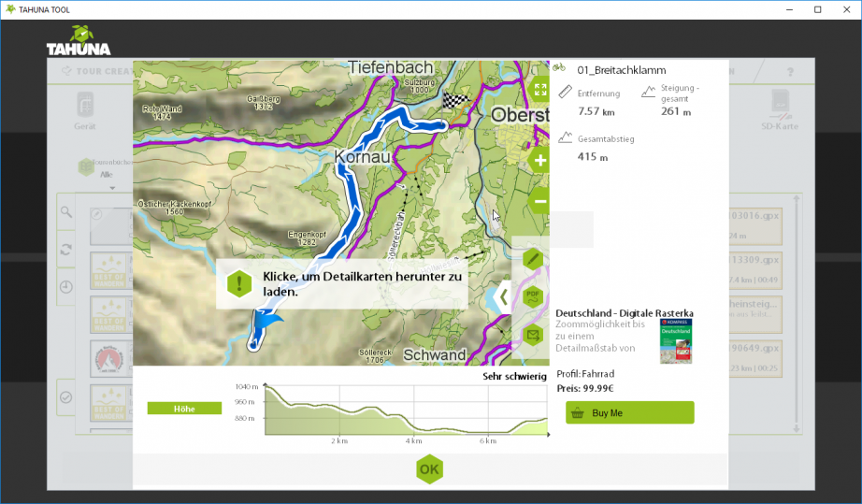Viewport: 862px width, 504px height.
Task: Click the envelope email icon
Action: (533, 334)
